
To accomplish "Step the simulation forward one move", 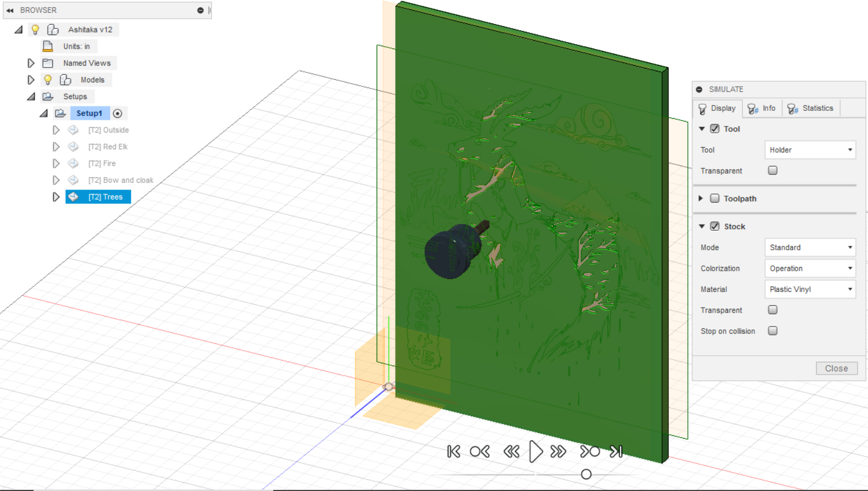I will 589,451.
